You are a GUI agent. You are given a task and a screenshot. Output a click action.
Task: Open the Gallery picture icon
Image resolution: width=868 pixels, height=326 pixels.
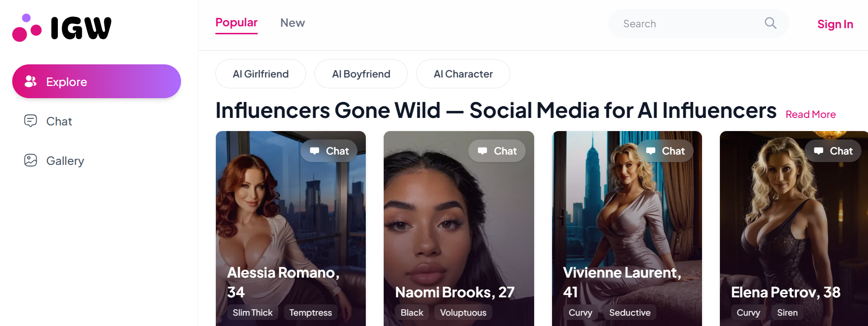tap(31, 160)
